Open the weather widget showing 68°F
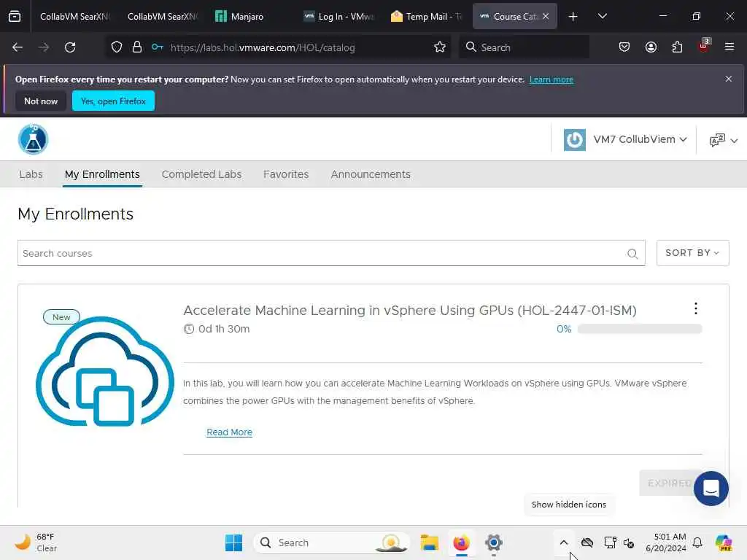This screenshot has height=560, width=747. (36, 542)
